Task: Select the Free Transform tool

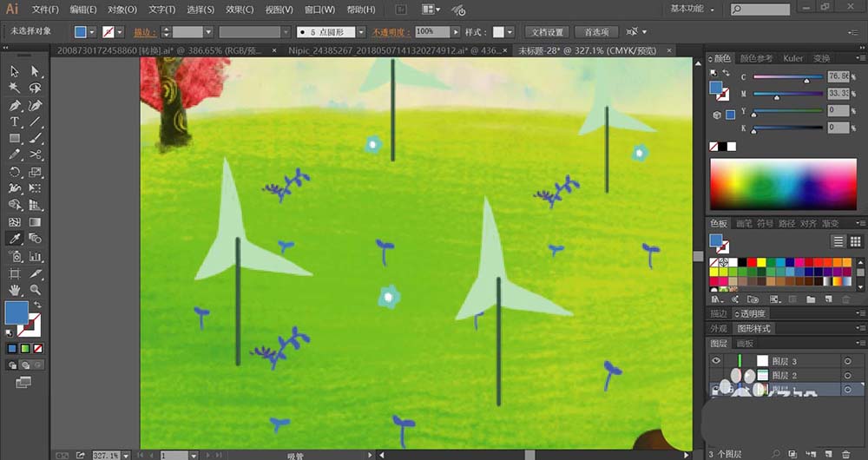Action: (36, 188)
